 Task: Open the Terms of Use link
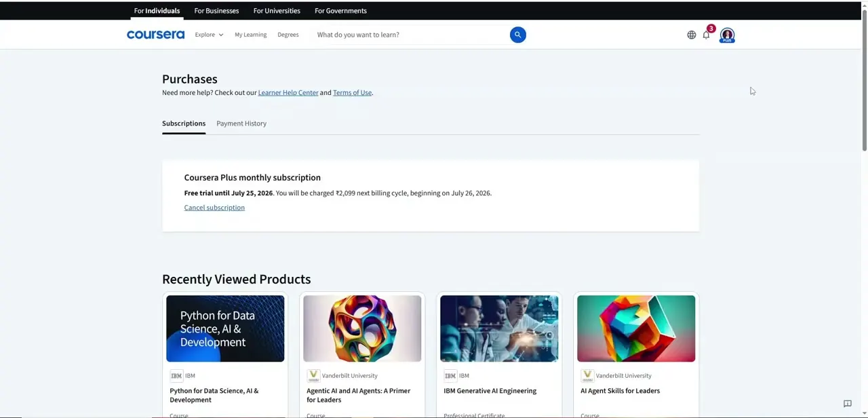tap(352, 92)
